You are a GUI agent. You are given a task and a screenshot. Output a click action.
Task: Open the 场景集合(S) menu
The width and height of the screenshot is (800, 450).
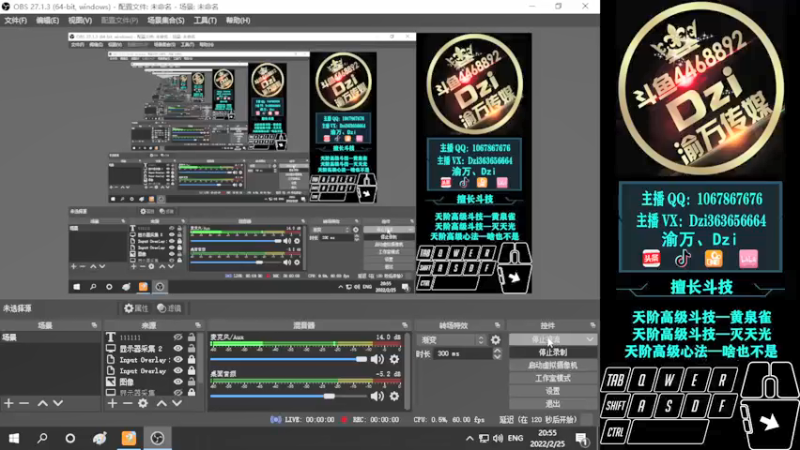point(165,20)
